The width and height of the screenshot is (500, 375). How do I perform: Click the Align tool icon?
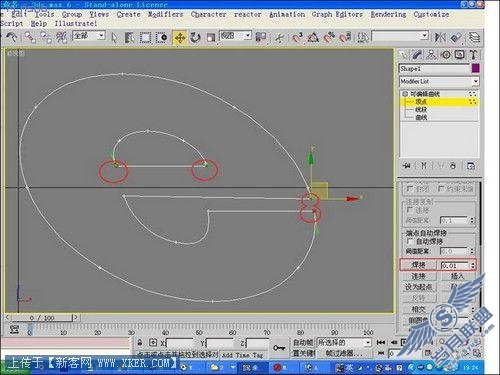(x=456, y=37)
